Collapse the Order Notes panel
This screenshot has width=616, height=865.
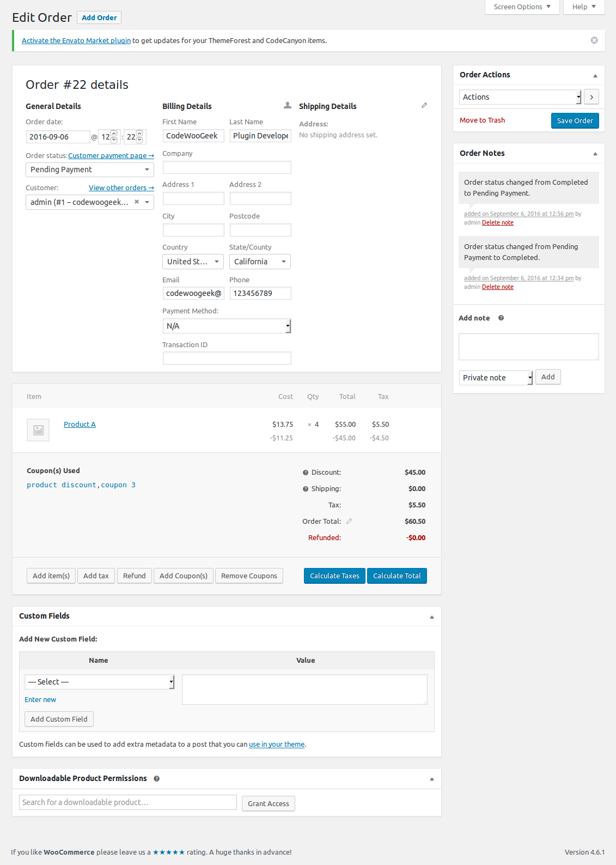[x=595, y=154]
